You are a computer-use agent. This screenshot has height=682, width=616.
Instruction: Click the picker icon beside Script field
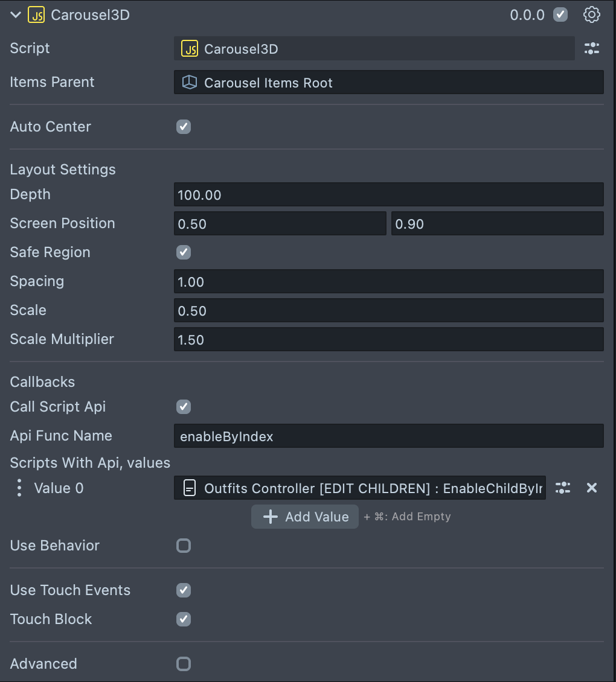[592, 49]
